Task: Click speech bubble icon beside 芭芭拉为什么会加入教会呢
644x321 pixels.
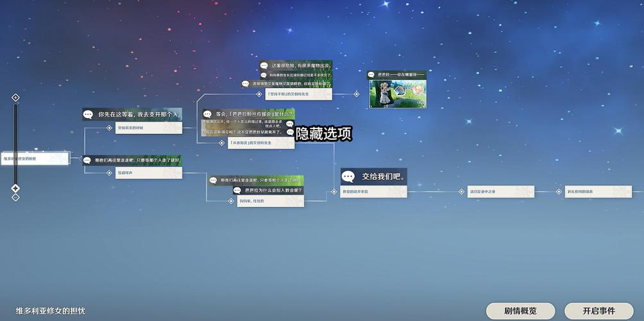Action: pyautogui.click(x=237, y=190)
